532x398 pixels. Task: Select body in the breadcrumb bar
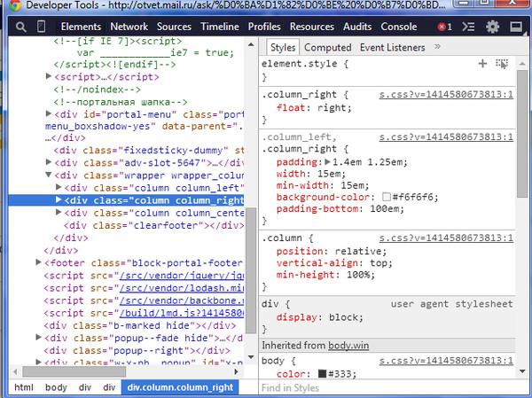tap(56, 387)
